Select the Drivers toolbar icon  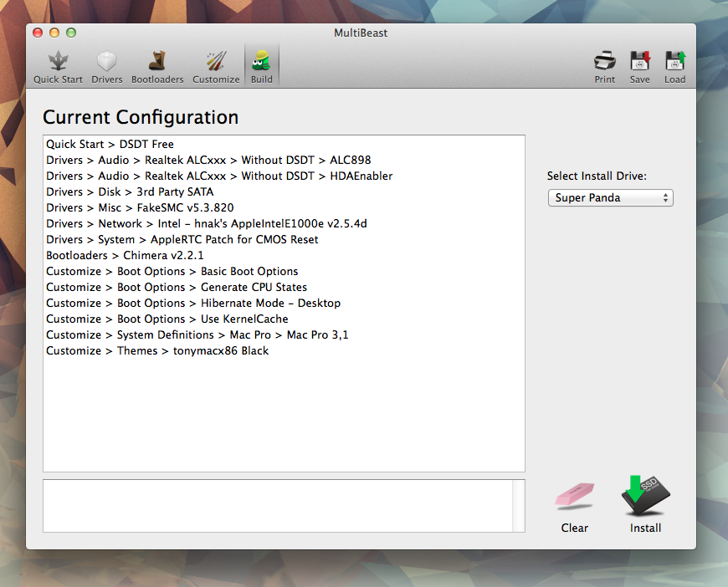106,63
